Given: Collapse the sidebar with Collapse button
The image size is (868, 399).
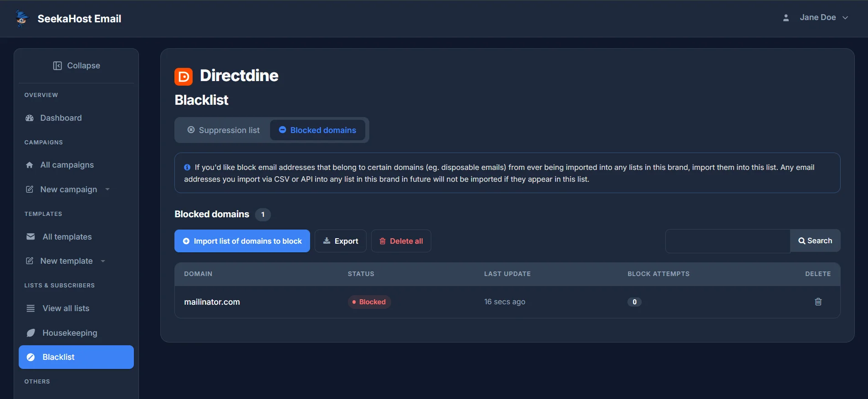Looking at the screenshot, I should pos(76,66).
